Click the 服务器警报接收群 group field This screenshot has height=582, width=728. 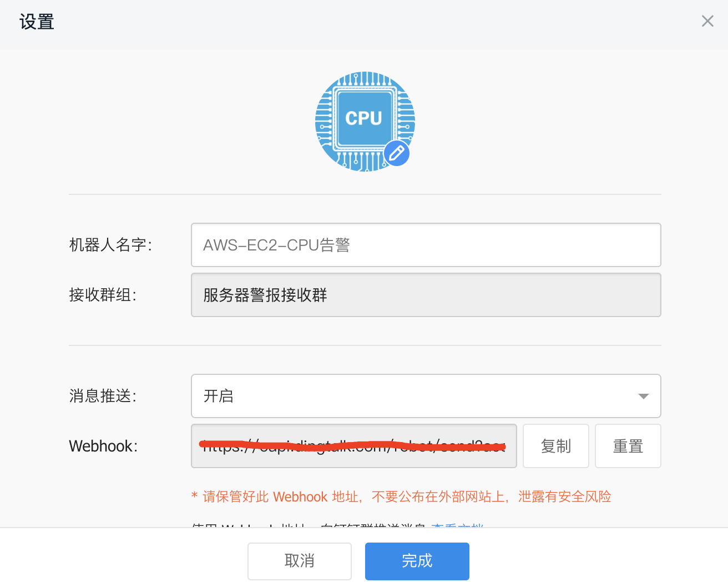point(426,295)
